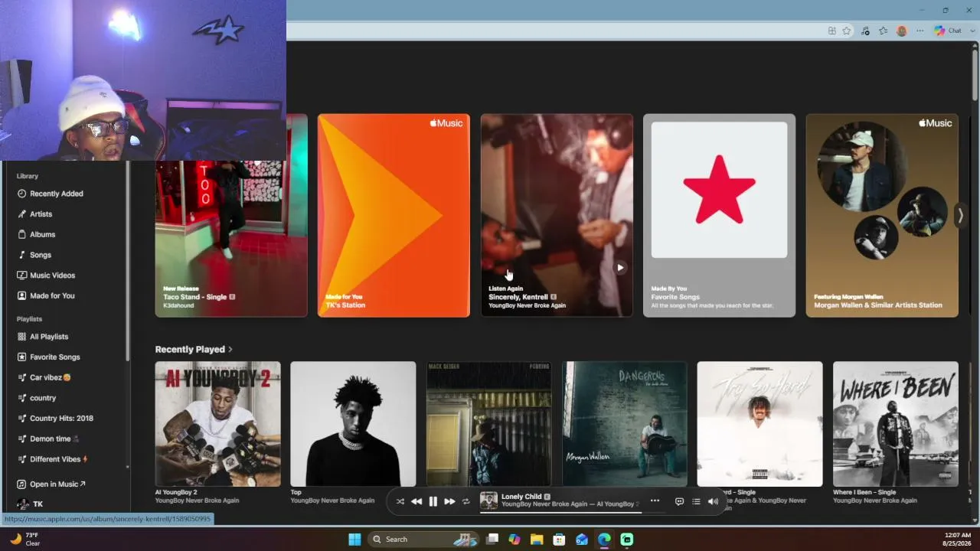Open Morgan Wallen & Similar Artists Station
Image resolution: width=980 pixels, height=551 pixels.
click(882, 216)
